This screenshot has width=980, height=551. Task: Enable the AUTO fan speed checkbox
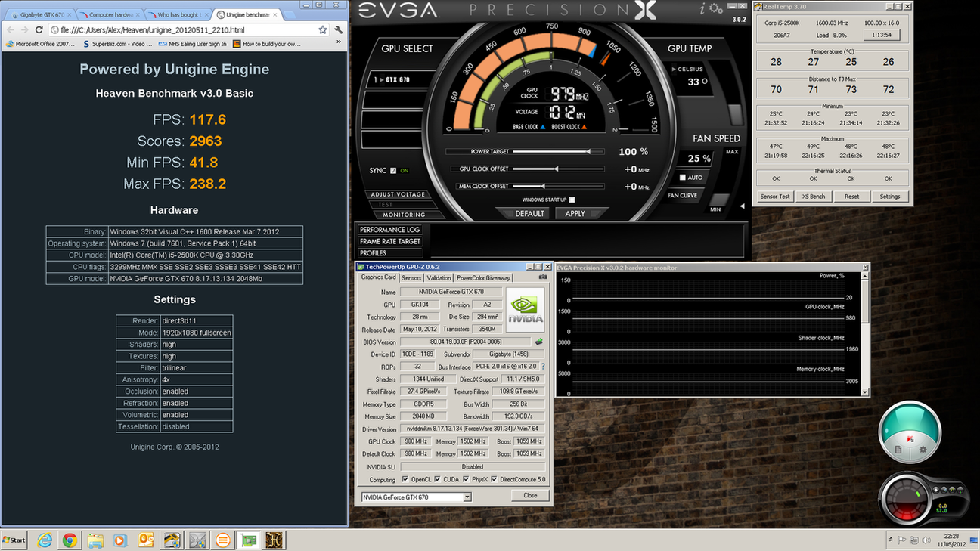(x=683, y=178)
